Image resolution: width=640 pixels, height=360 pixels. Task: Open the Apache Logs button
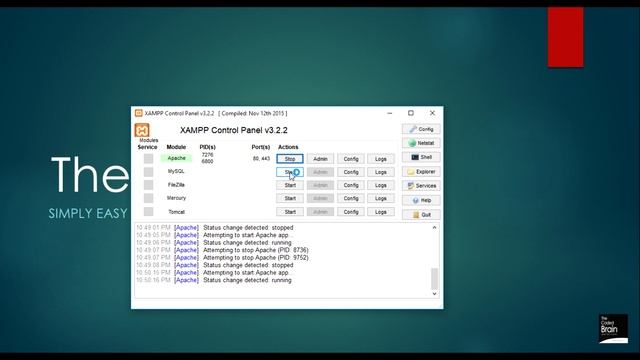coord(381,159)
